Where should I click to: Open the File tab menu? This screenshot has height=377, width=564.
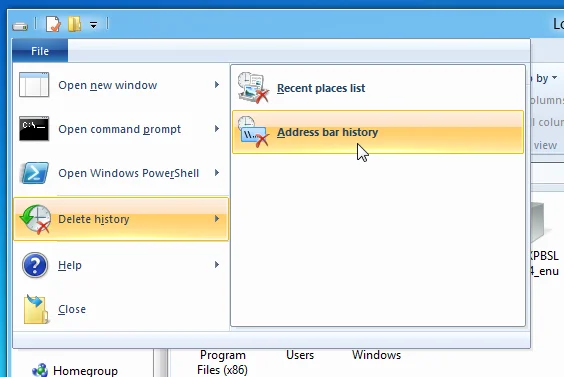[x=40, y=51]
